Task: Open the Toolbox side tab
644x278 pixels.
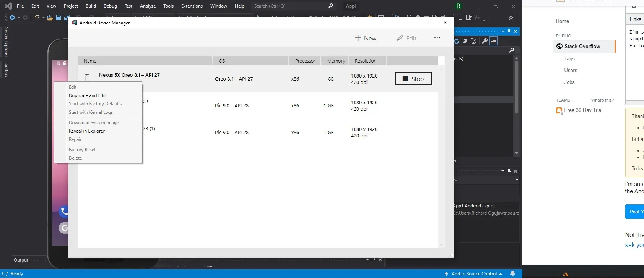Action: pos(6,69)
